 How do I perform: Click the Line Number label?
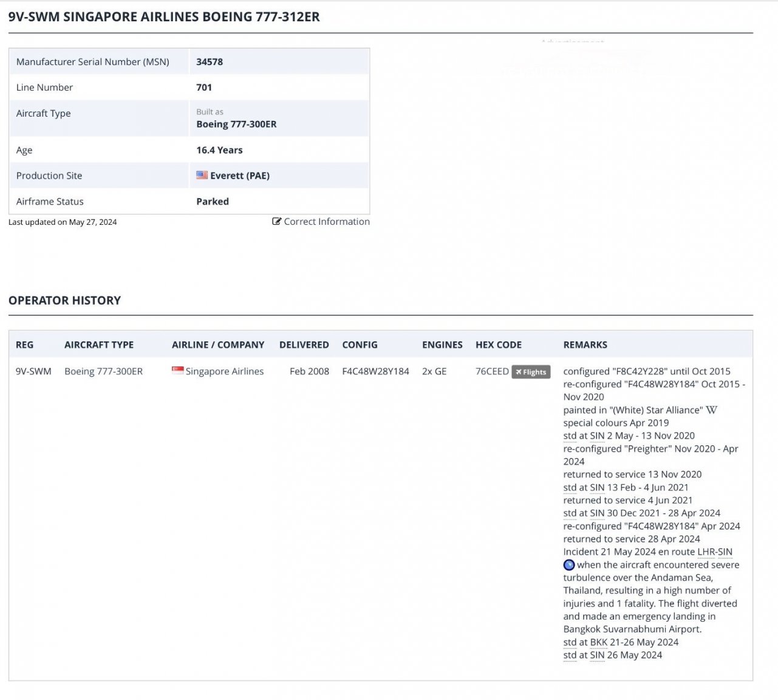tap(44, 87)
